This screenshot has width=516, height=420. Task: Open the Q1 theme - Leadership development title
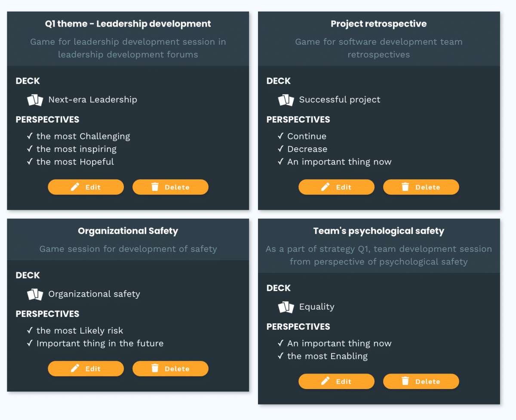click(x=128, y=24)
